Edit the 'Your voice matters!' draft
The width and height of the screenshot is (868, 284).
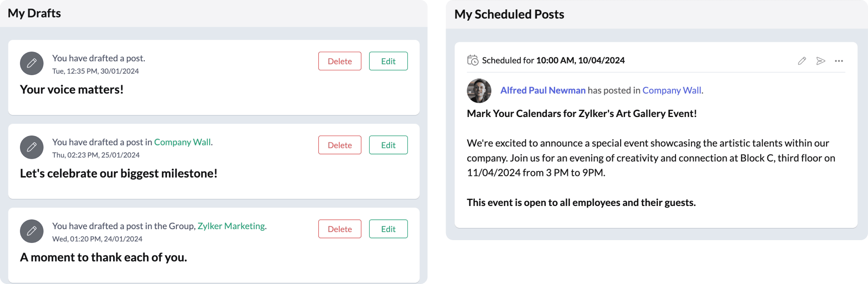point(388,61)
